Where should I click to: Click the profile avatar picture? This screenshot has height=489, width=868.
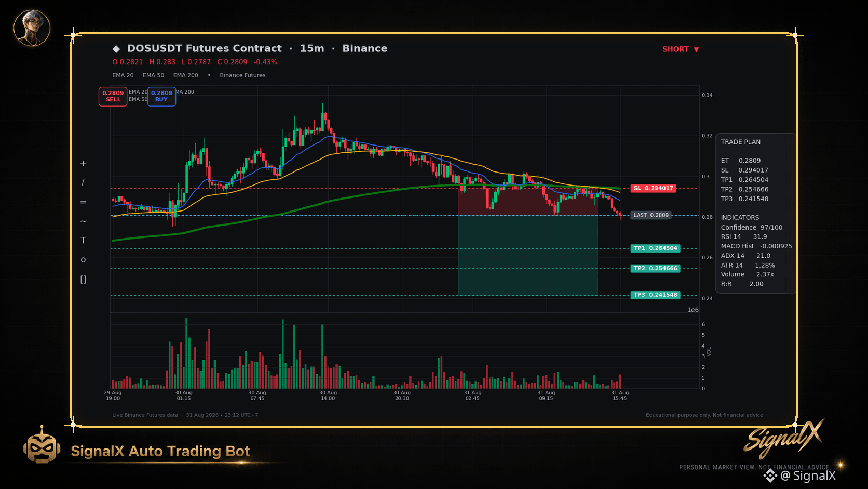click(32, 28)
